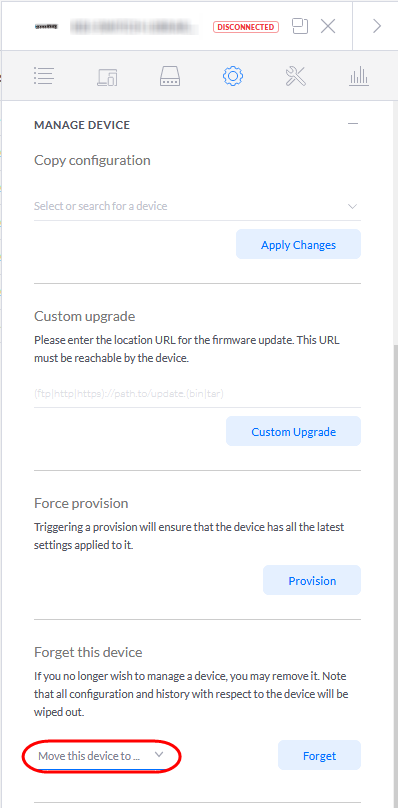Focus the firmware URL input field
Viewport: 398px width, 808px height.
pos(197,394)
